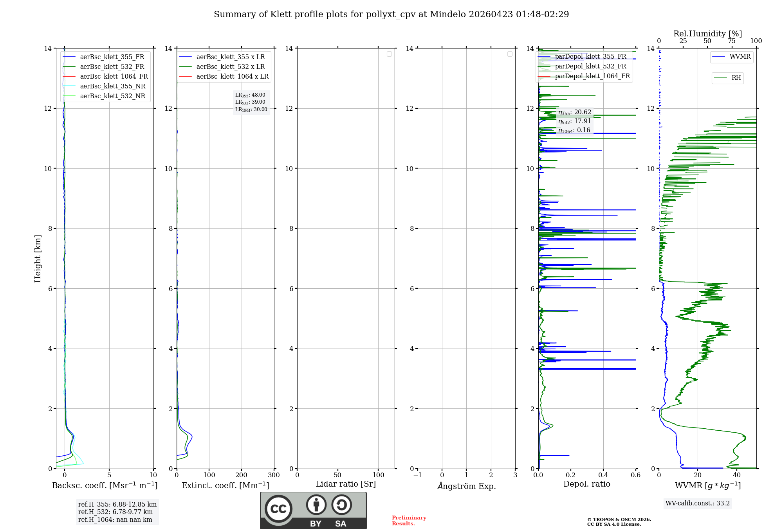The width and height of the screenshot is (783, 532).
Task: Click the WV-calib.const.: 33.2 label
Action: pos(697,503)
